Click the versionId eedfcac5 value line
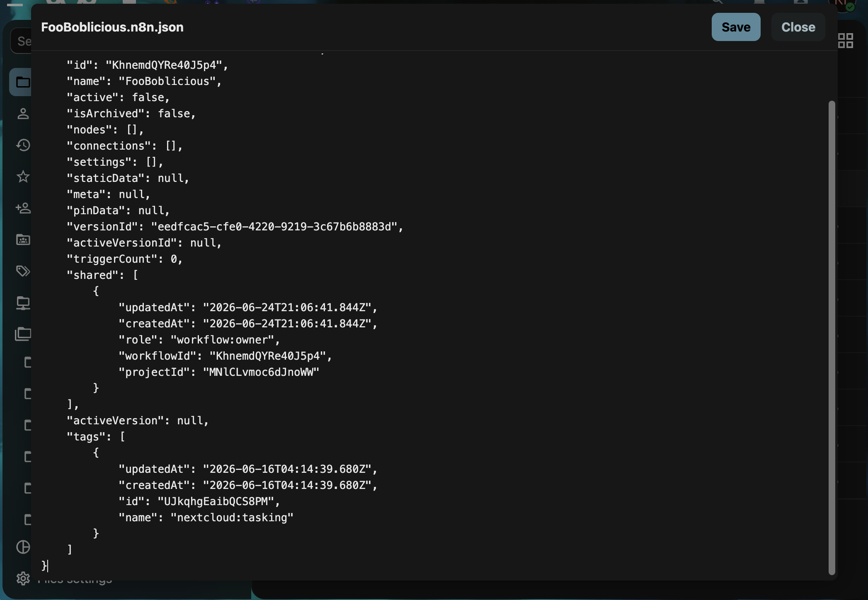This screenshot has width=868, height=600. [235, 227]
